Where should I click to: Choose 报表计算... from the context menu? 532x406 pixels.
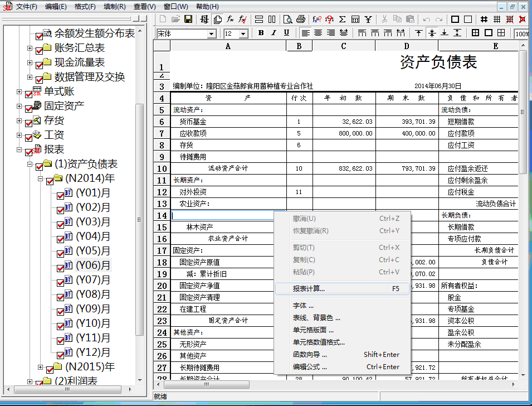click(309, 289)
